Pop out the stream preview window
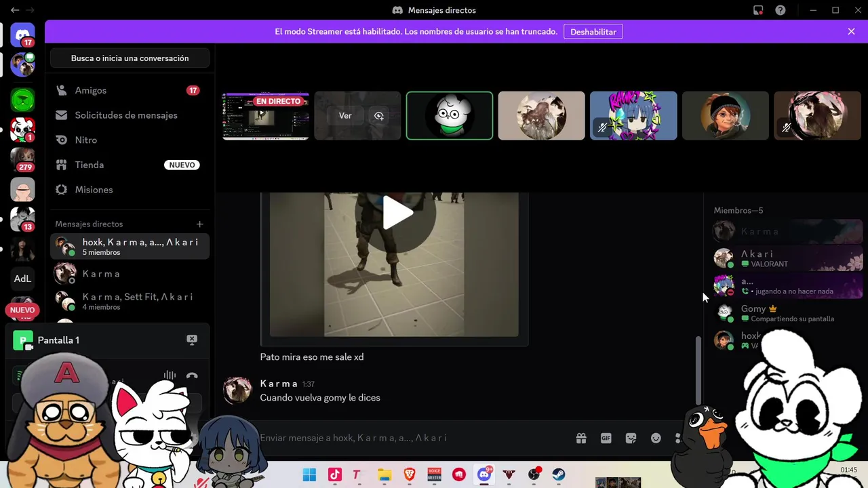868x488 pixels. click(x=379, y=116)
